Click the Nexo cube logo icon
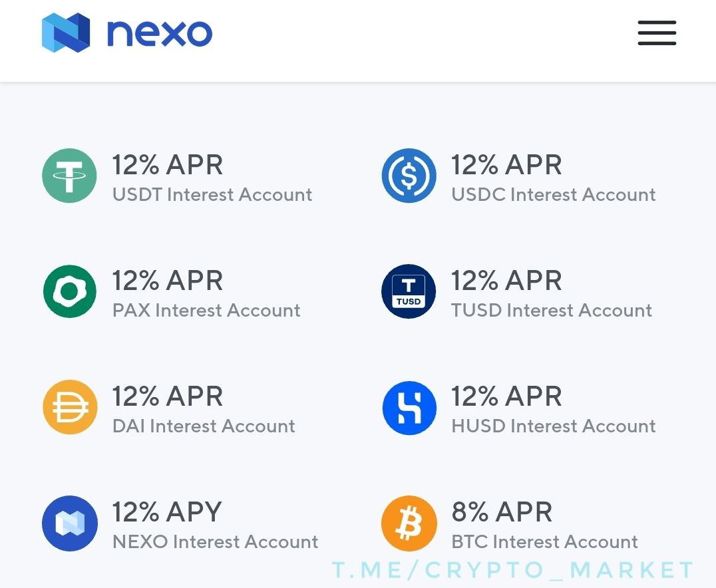 [x=66, y=33]
